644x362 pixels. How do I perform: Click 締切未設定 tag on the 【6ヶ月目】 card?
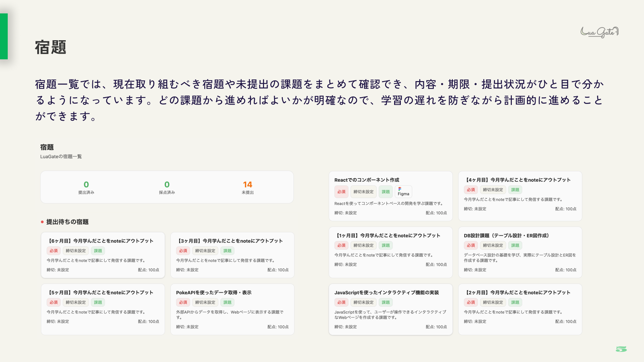(x=76, y=251)
